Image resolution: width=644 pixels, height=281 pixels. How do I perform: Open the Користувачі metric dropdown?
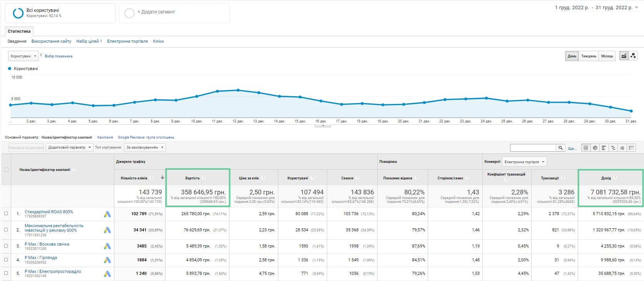coord(23,56)
